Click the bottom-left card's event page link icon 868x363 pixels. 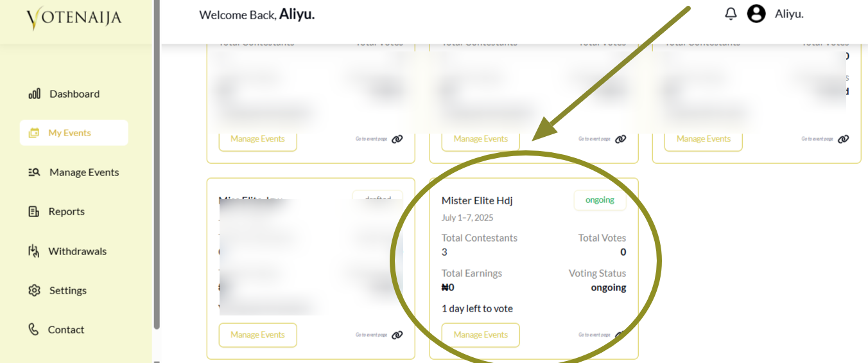click(x=397, y=335)
